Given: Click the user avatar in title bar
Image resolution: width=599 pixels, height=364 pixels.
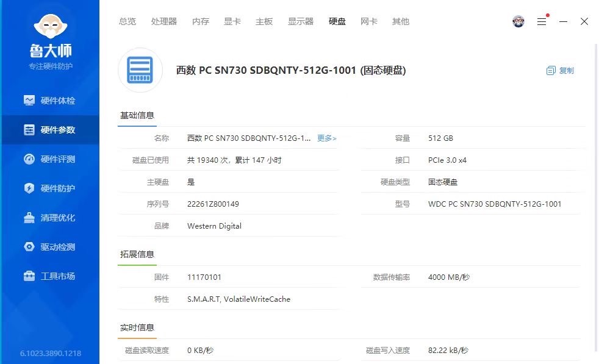Looking at the screenshot, I should tap(518, 21).
